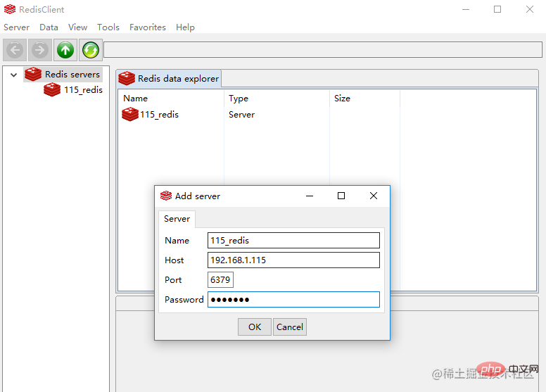Maximize the RedisClient main window

coord(497,9)
